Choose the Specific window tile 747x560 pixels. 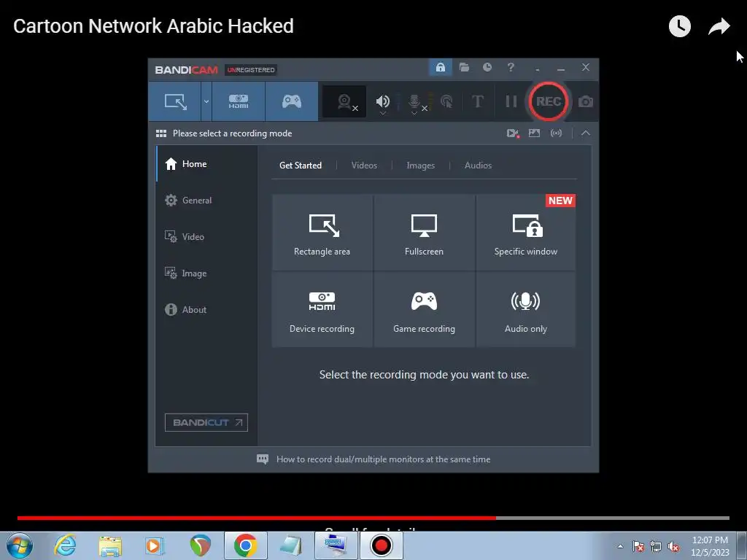pyautogui.click(x=525, y=233)
